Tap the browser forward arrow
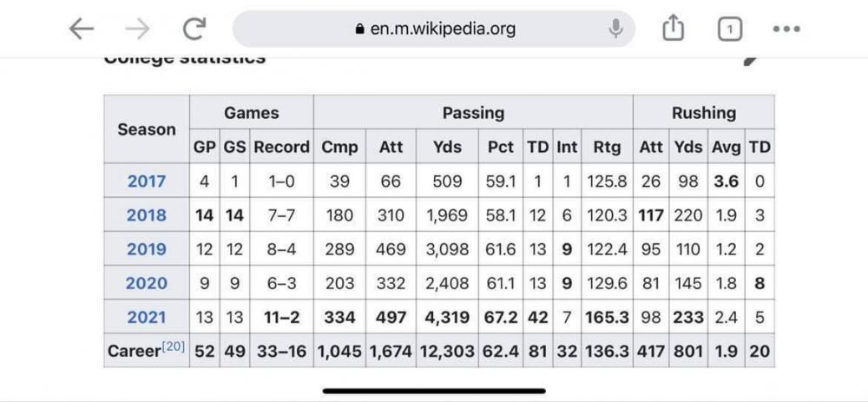This screenshot has width=868, height=402. click(x=137, y=29)
